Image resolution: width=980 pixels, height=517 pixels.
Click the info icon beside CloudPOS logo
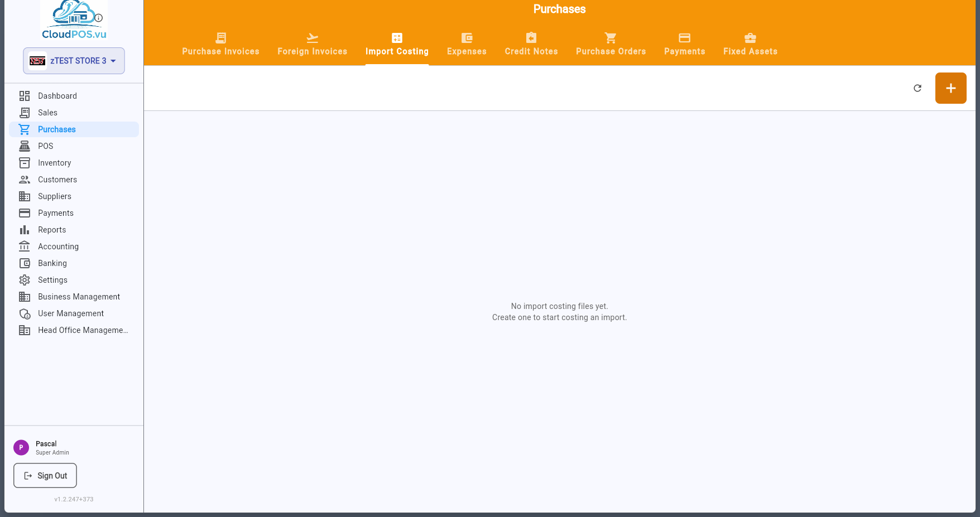click(99, 18)
